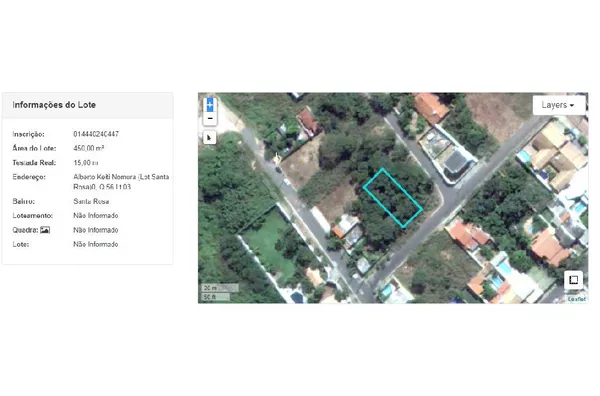This screenshot has width=600, height=396.
Task: Select Loteamento value Não Informado
Action: [96, 215]
